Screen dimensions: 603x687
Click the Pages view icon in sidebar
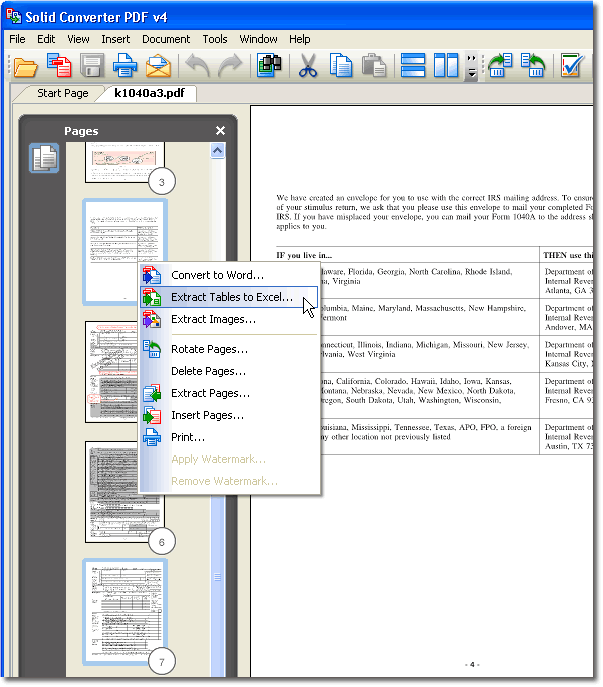coord(44,159)
